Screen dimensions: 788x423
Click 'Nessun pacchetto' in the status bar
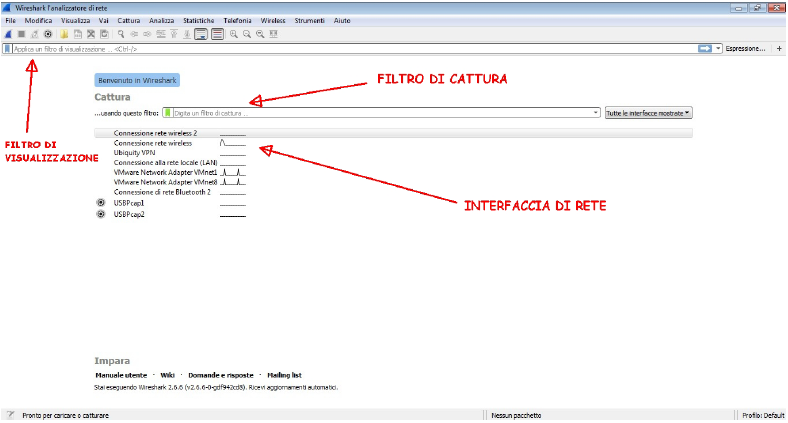[x=516, y=415]
